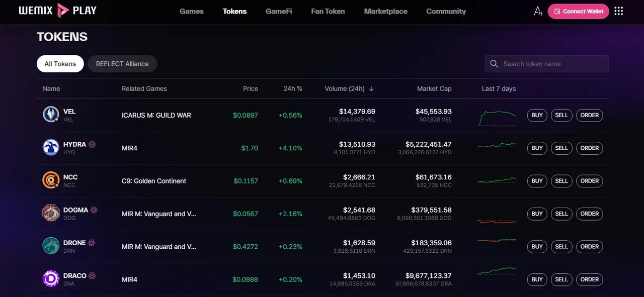The height and width of the screenshot is (297, 644).
Task: Sort by Name column header
Action: point(51,88)
